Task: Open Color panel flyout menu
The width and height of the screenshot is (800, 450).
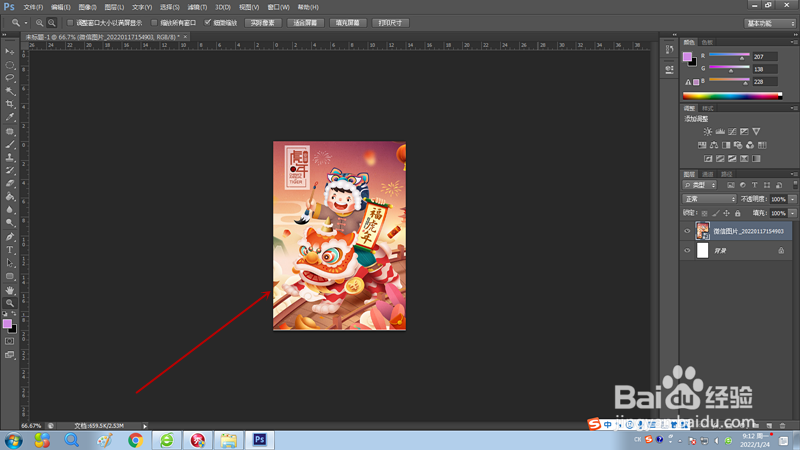Action: coord(793,42)
